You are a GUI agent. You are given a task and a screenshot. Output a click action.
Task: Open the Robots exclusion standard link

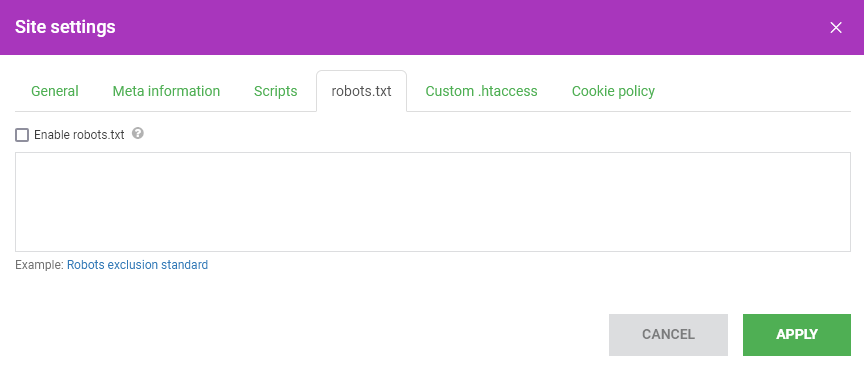pyautogui.click(x=137, y=265)
